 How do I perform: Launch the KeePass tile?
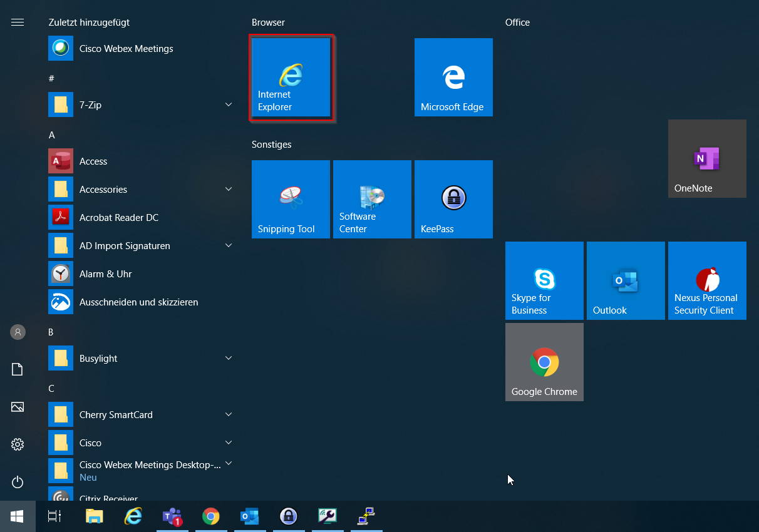pyautogui.click(x=453, y=199)
